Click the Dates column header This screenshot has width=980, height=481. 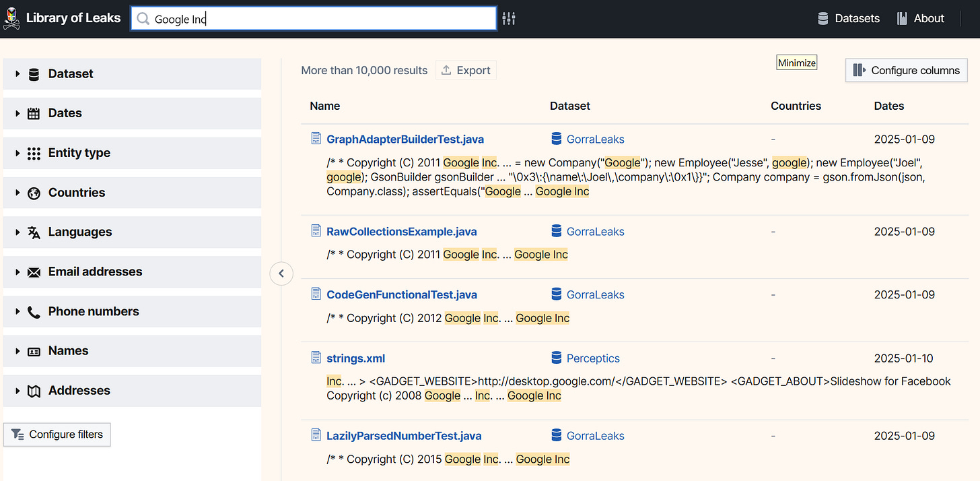pos(888,106)
